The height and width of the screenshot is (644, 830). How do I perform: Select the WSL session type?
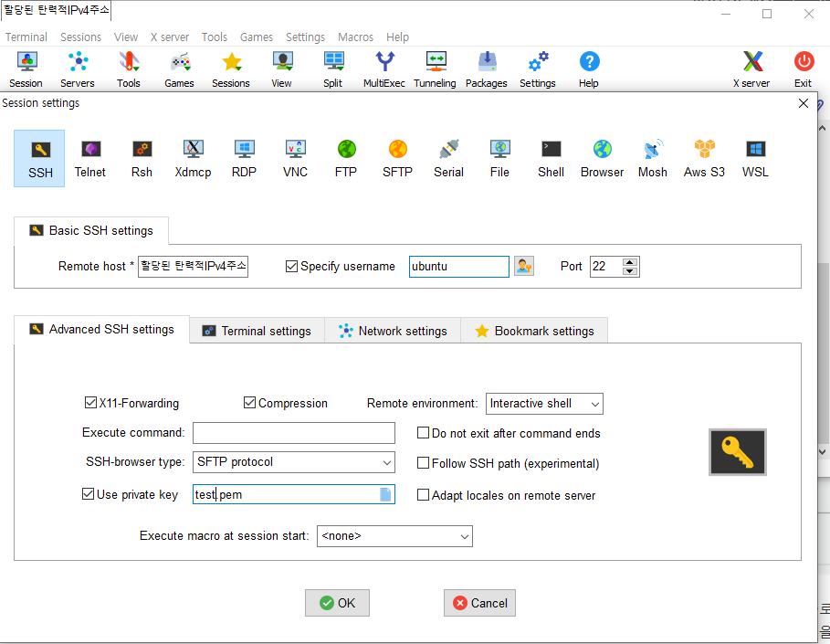(755, 158)
